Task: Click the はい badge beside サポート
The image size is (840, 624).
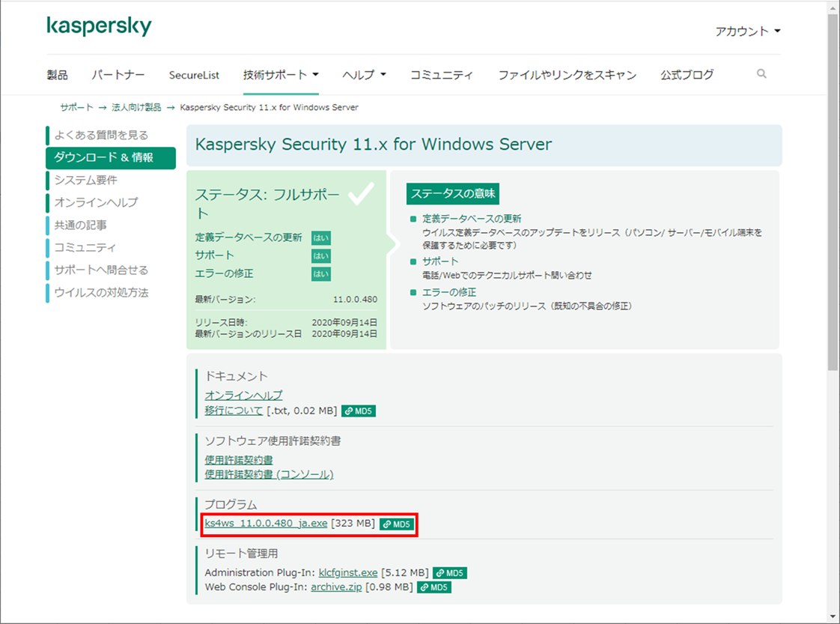Action: (x=321, y=255)
